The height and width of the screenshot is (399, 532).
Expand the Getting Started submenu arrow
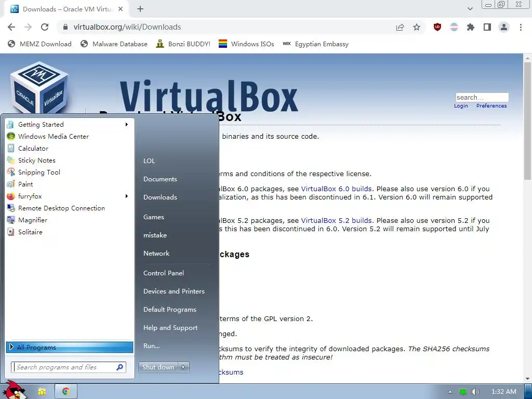pos(127,125)
